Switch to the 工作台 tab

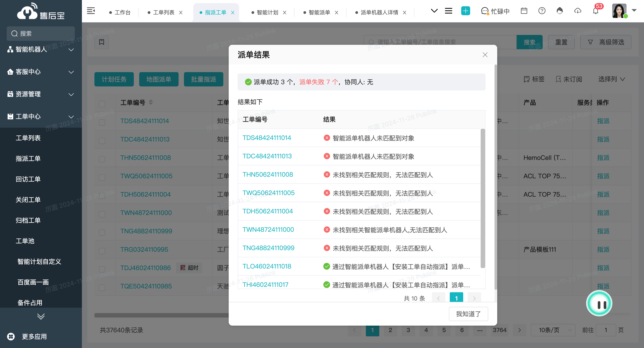pos(120,13)
